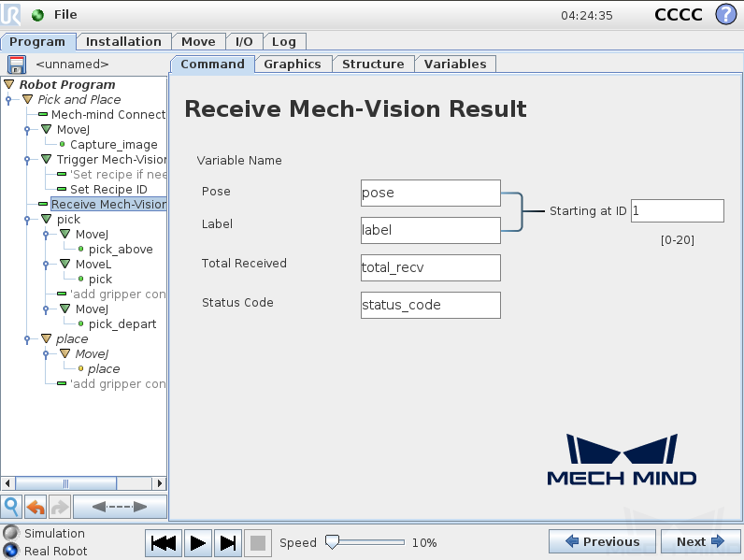
Task: Collapse the Robot Program root node
Action: click(9, 84)
